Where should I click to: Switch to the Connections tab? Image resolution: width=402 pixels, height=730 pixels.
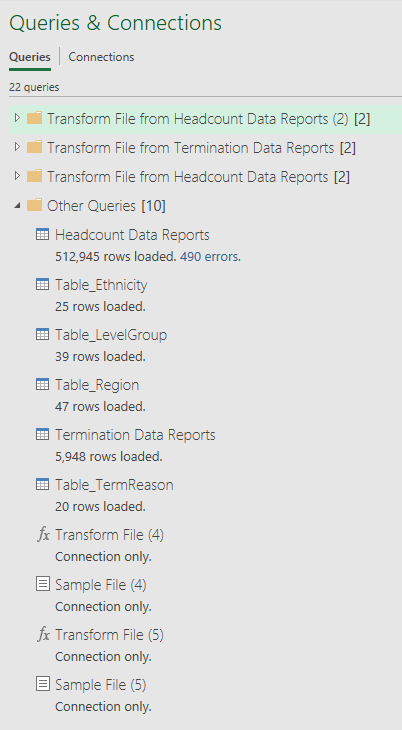[101, 57]
